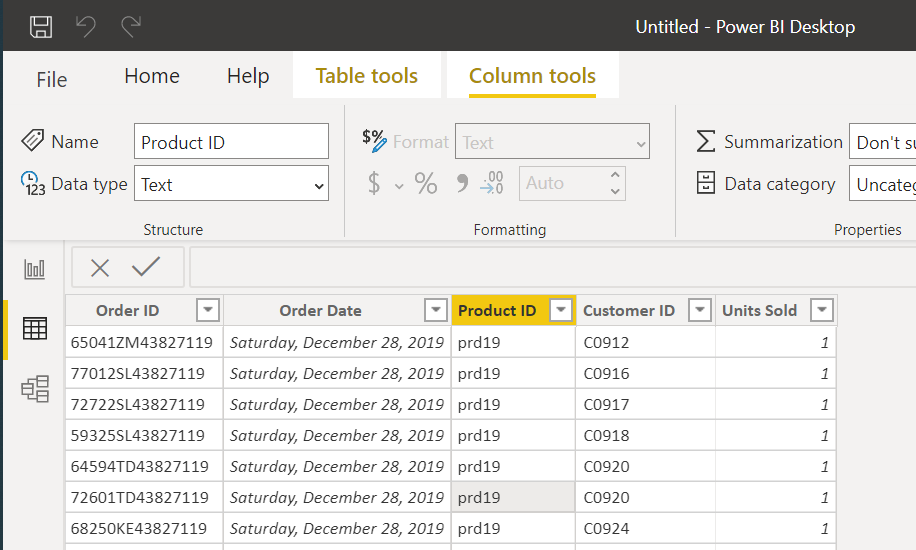The image size is (916, 550).
Task: Click the Redo arrow icon
Action: pyautogui.click(x=130, y=27)
